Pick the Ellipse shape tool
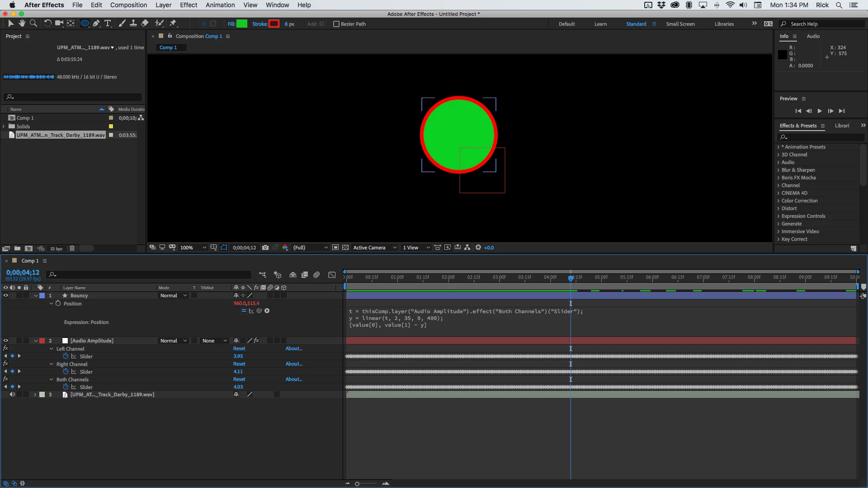 [85, 23]
